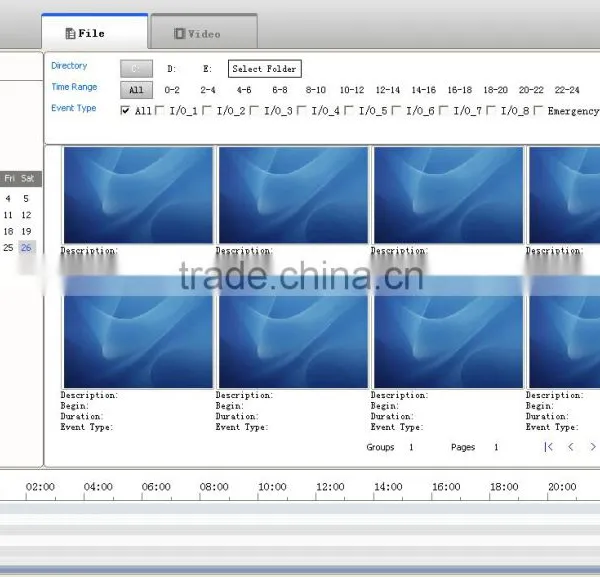Select the third thumbnail in top row
The height and width of the screenshot is (577, 600).
[448, 195]
